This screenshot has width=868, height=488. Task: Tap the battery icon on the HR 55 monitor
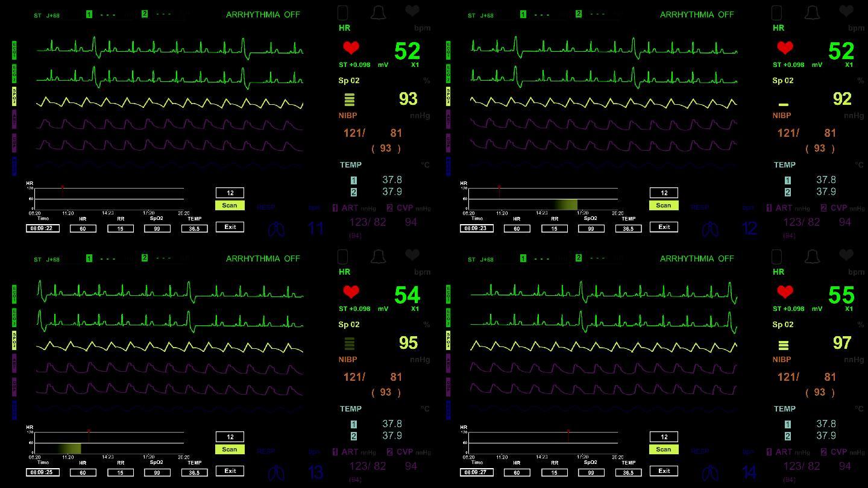point(776,257)
